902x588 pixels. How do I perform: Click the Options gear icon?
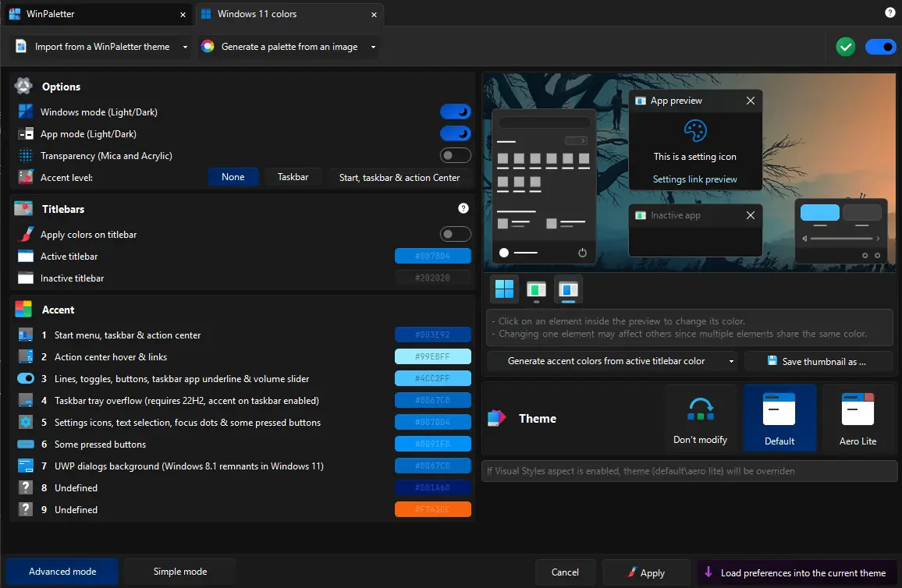click(23, 87)
